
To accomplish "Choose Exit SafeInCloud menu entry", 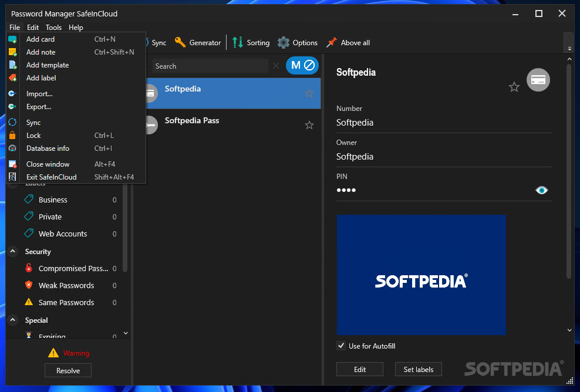I will pos(76,177).
